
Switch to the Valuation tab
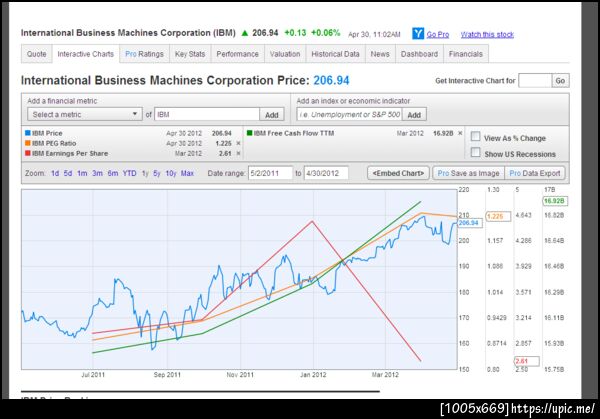pyautogui.click(x=285, y=54)
